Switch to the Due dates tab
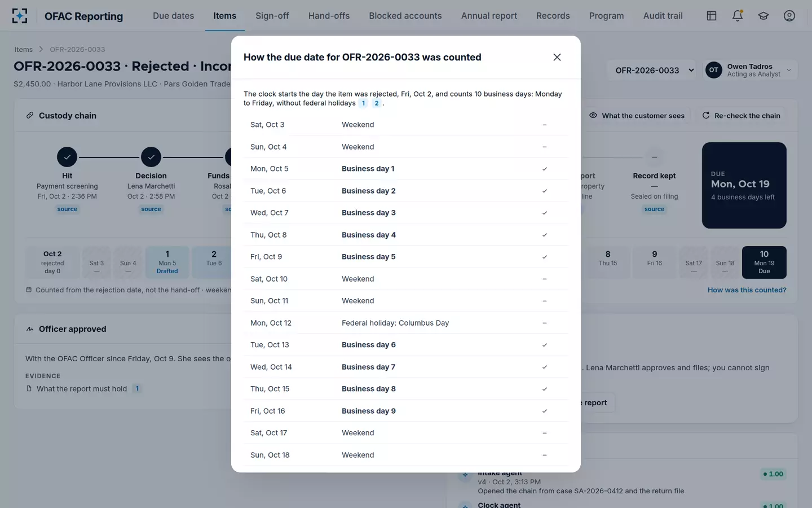The height and width of the screenshot is (508, 812). [174, 16]
